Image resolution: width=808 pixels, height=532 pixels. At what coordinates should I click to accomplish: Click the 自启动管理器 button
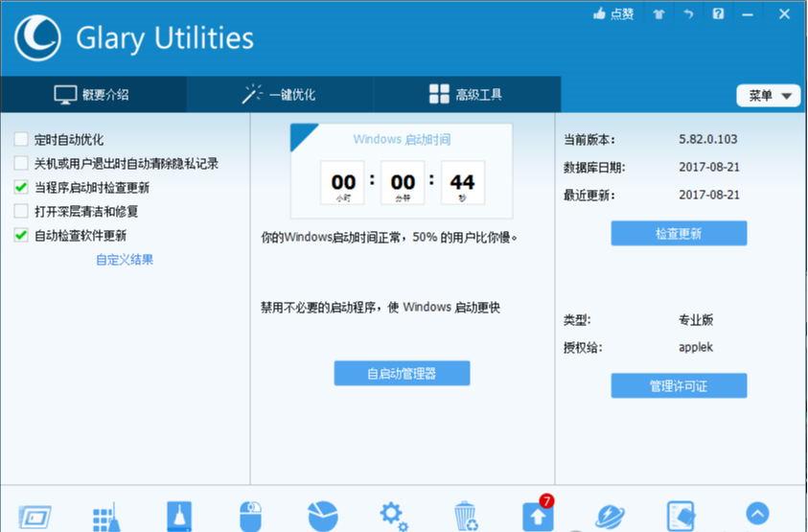402,373
